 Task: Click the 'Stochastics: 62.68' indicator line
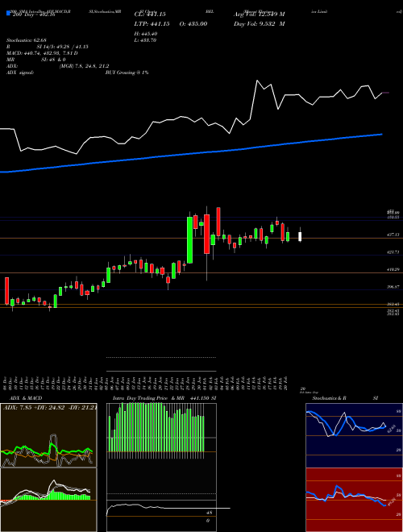(27, 40)
